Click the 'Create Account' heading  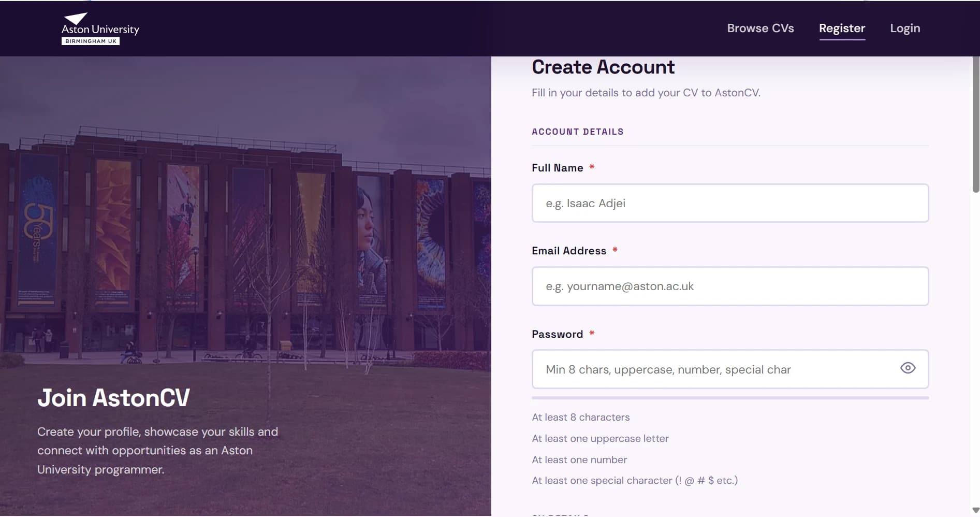[603, 67]
